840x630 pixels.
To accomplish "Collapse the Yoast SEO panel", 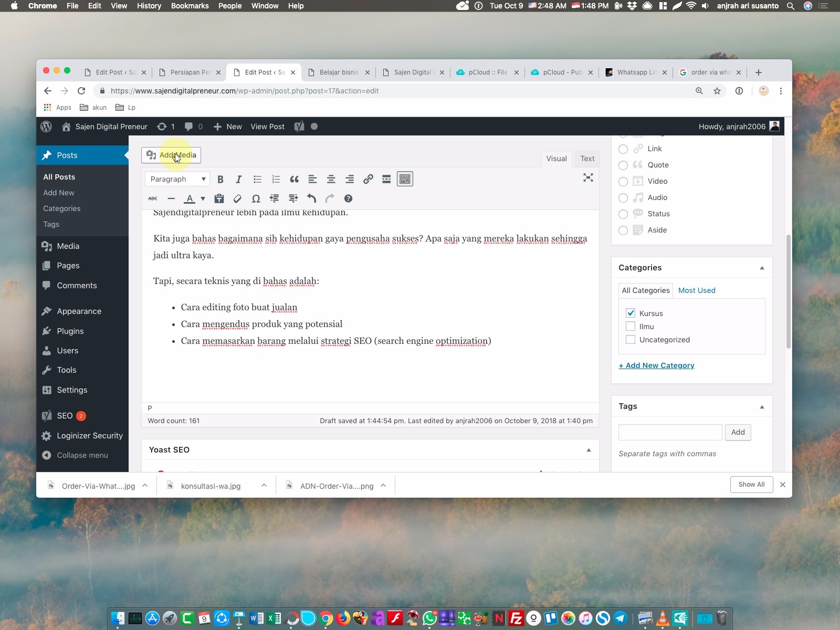I will [589, 450].
